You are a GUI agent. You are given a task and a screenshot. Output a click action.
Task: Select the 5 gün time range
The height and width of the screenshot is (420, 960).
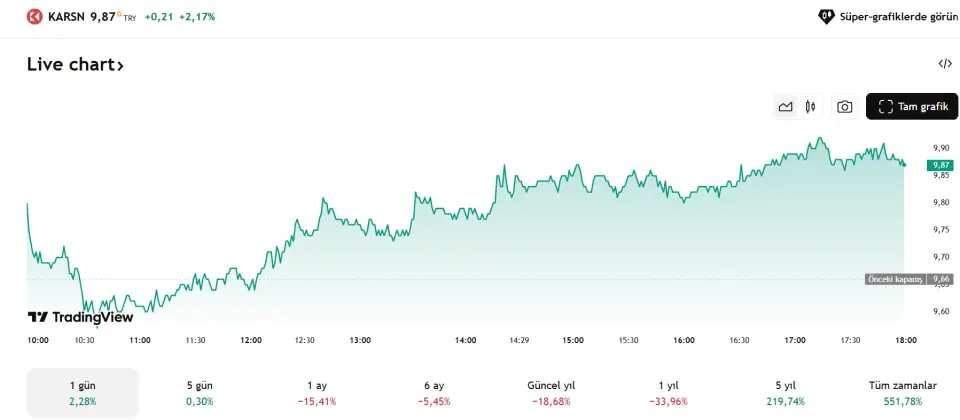coord(199,393)
